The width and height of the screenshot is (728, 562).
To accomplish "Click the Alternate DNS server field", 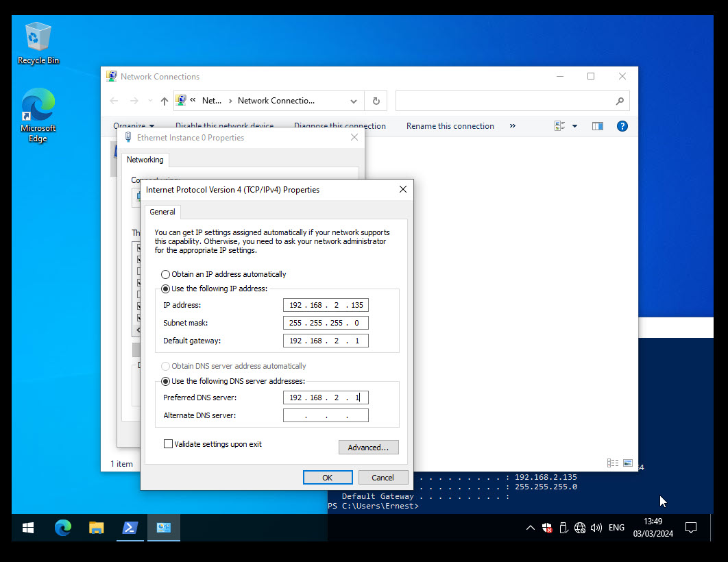I will tap(326, 415).
